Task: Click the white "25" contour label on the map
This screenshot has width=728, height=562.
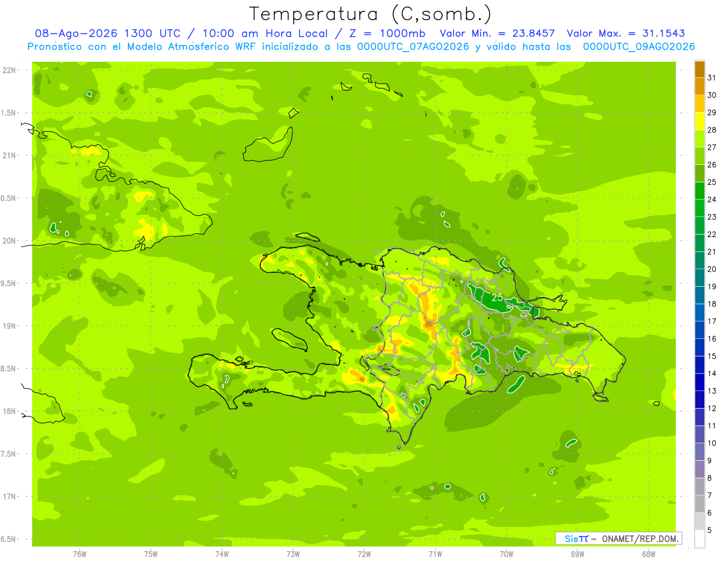Action: click(497, 297)
